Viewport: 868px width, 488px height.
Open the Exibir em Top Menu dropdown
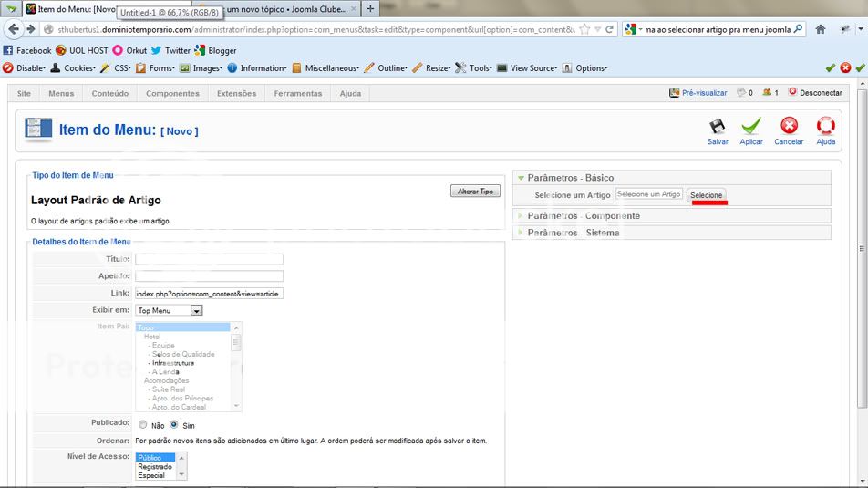[196, 310]
